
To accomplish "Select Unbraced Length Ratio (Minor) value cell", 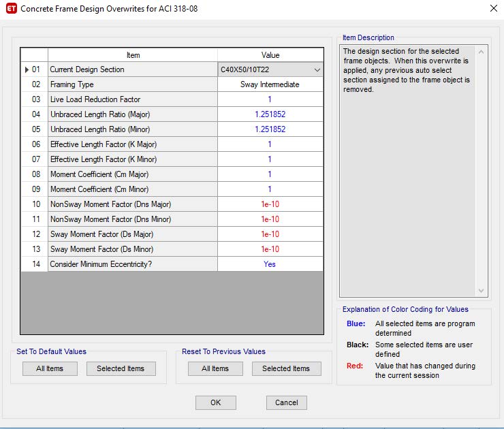I will (x=270, y=129).
